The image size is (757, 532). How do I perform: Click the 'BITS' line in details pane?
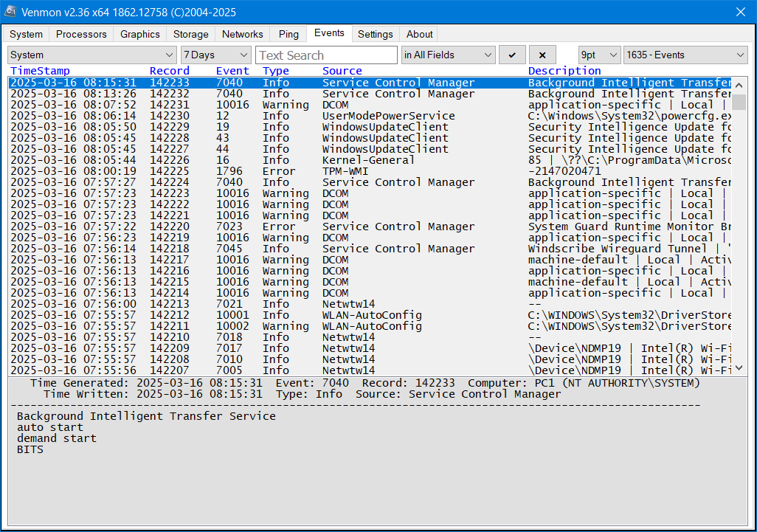30,449
